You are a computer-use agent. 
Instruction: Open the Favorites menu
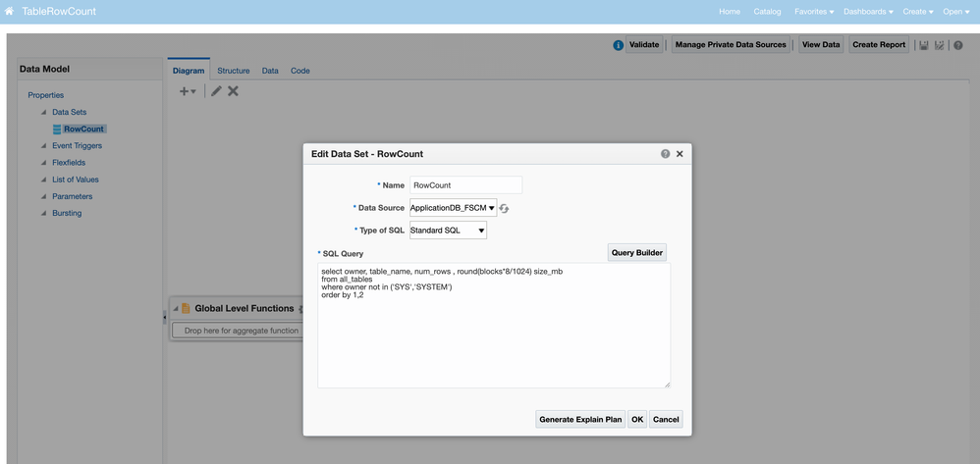814,12
